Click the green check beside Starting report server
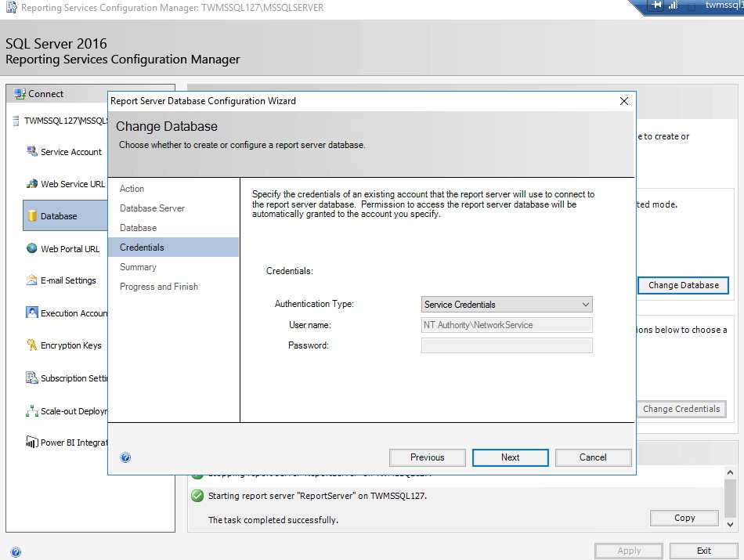The width and height of the screenshot is (744, 560). [197, 496]
